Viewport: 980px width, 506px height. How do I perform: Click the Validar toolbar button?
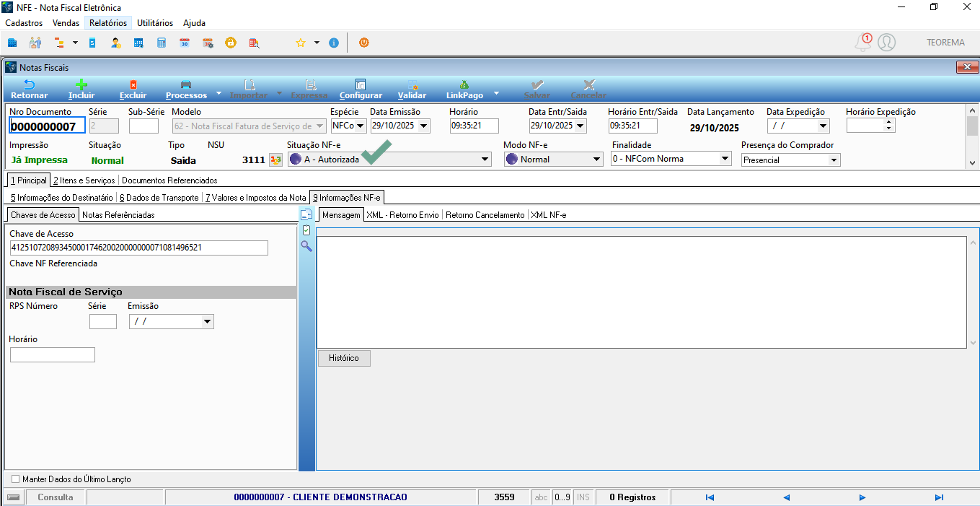pos(412,89)
